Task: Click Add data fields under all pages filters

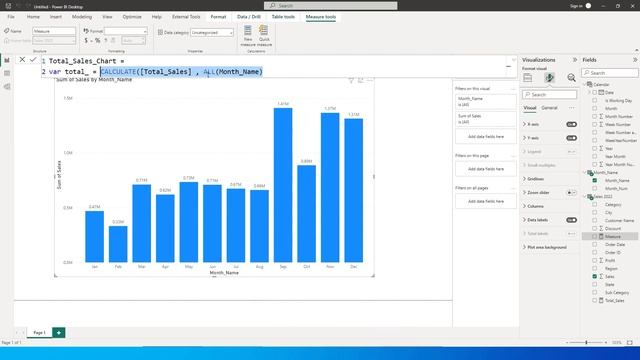Action: coord(486,201)
